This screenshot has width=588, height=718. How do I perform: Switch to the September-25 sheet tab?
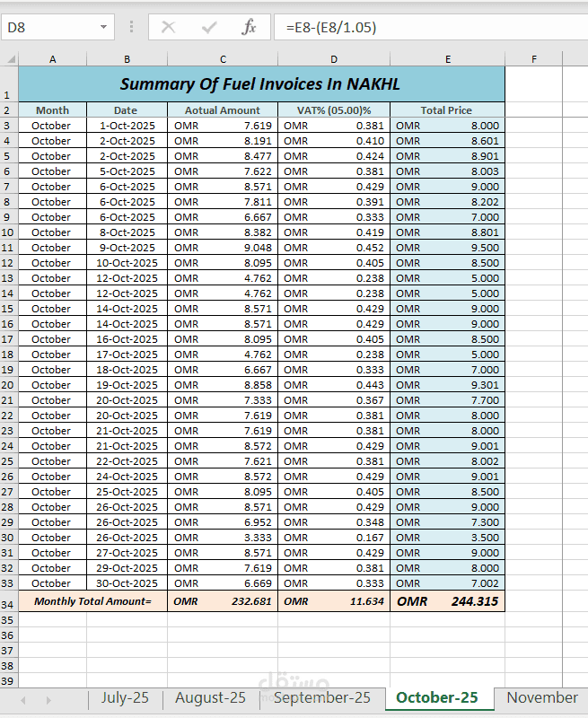pos(321,697)
